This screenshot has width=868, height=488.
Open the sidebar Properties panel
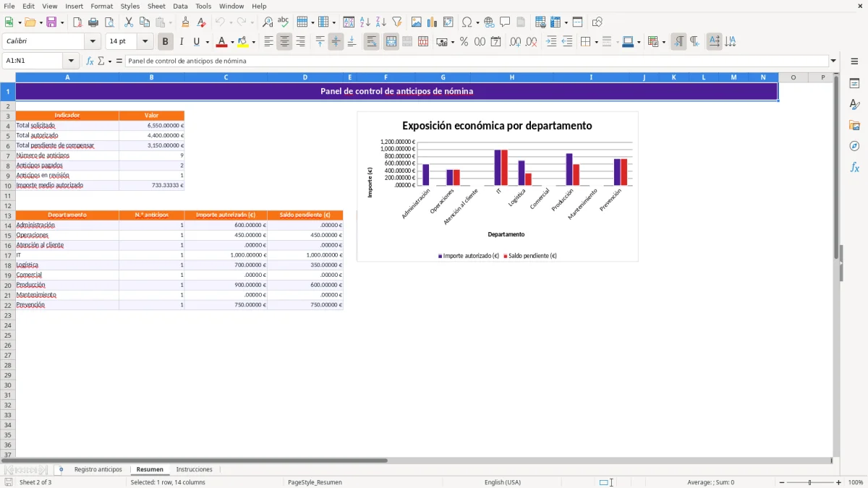point(854,84)
